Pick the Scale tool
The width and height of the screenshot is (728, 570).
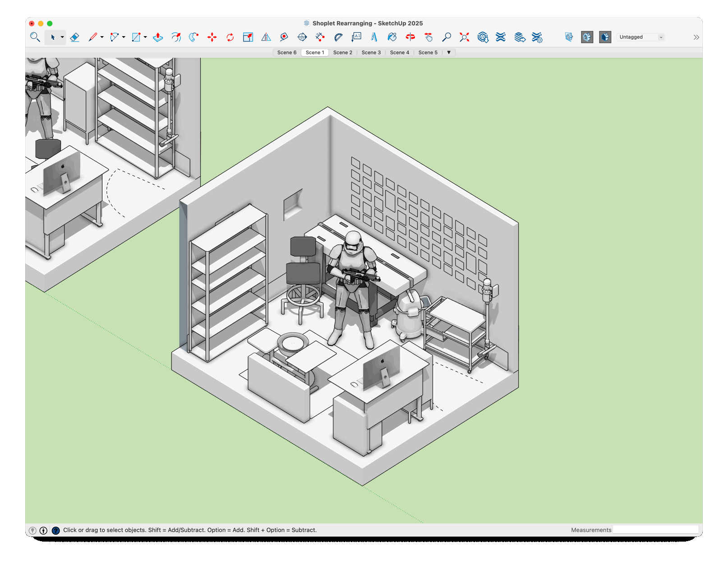[248, 37]
